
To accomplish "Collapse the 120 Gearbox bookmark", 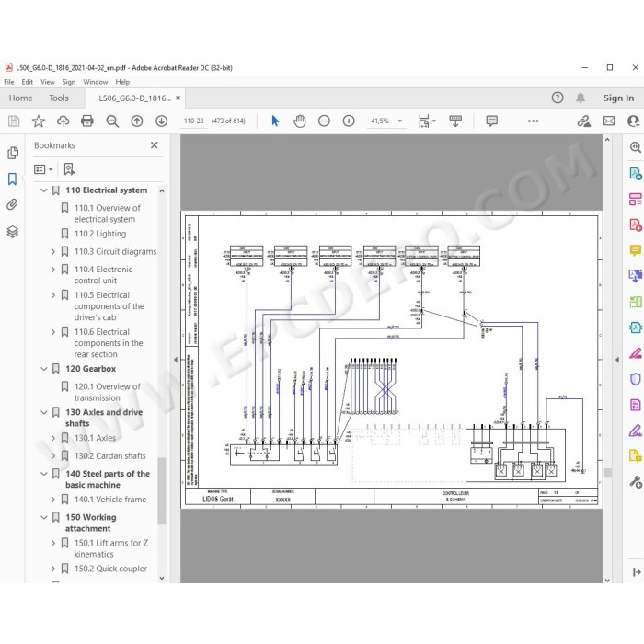I will (44, 369).
